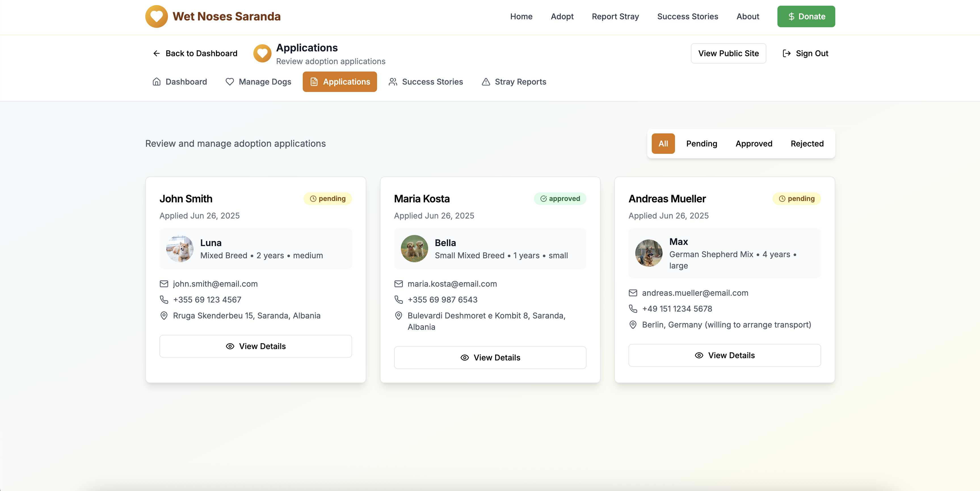Viewport: 980px width, 491px height.
Task: Select the All filter option
Action: (x=663, y=144)
